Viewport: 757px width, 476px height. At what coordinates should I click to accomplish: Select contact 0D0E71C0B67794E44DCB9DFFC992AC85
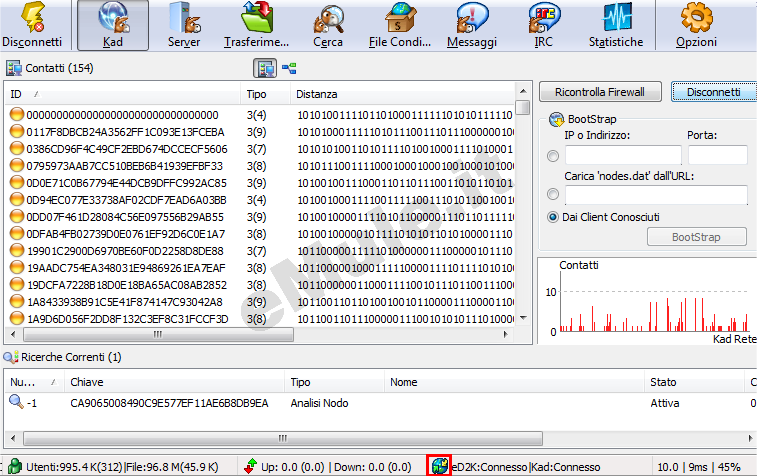127,183
